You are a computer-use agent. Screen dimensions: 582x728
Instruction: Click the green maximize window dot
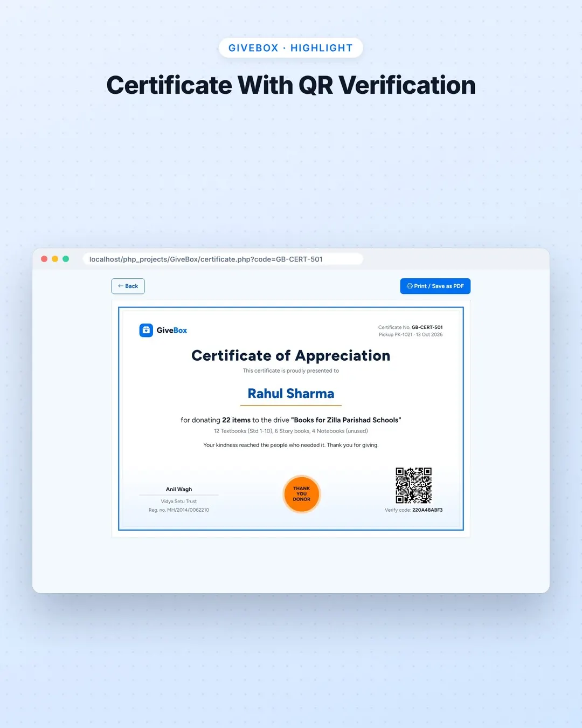pyautogui.click(x=66, y=259)
